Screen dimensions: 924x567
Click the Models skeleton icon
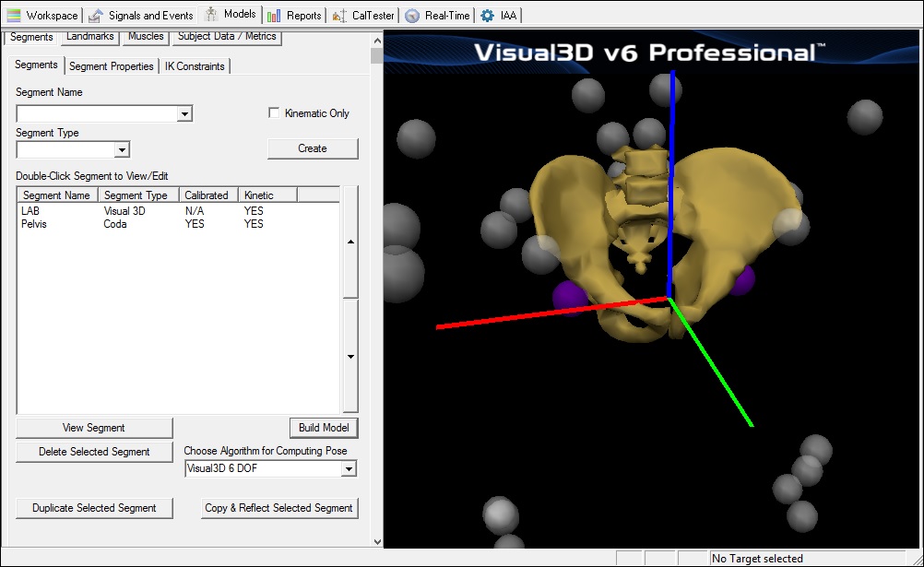click(211, 15)
